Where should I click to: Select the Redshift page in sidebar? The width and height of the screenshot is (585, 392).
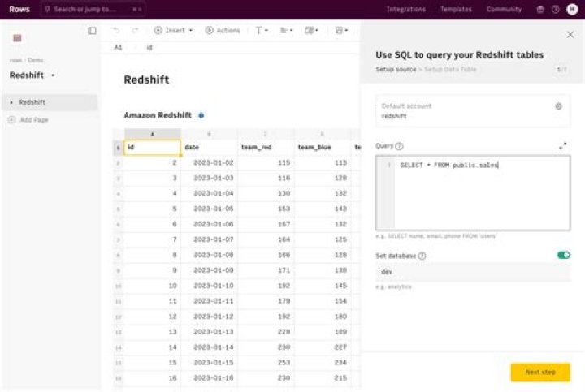(x=50, y=102)
